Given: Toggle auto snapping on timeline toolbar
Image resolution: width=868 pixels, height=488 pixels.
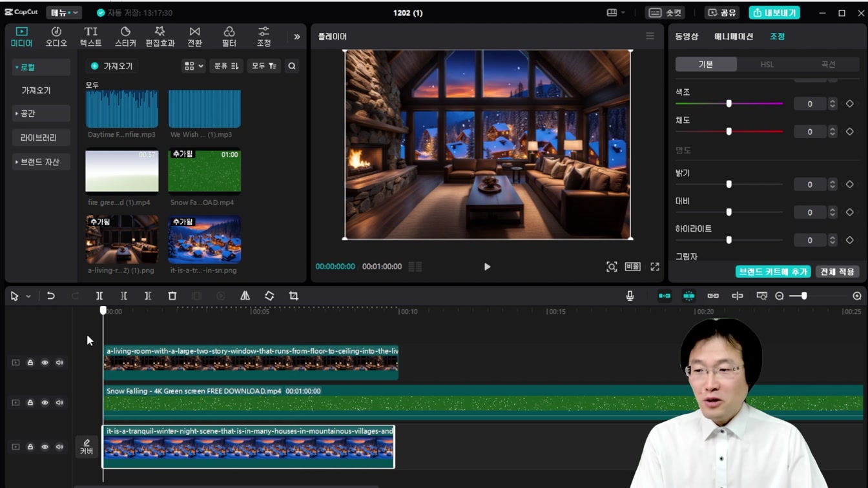Looking at the screenshot, I should click(689, 296).
